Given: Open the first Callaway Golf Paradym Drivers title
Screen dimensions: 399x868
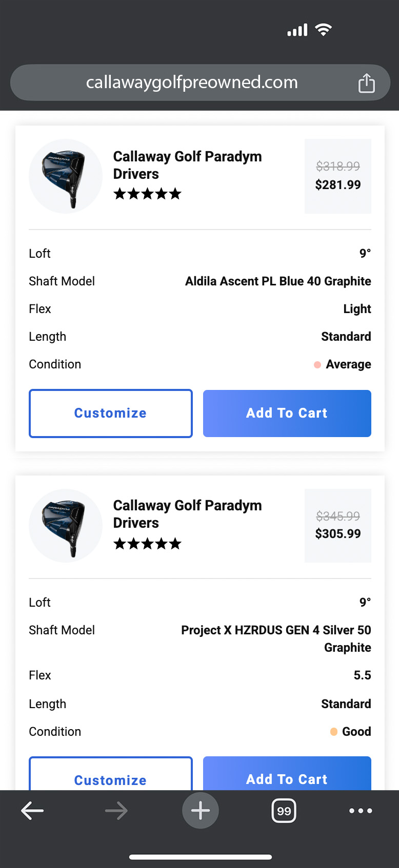Looking at the screenshot, I should click(187, 165).
